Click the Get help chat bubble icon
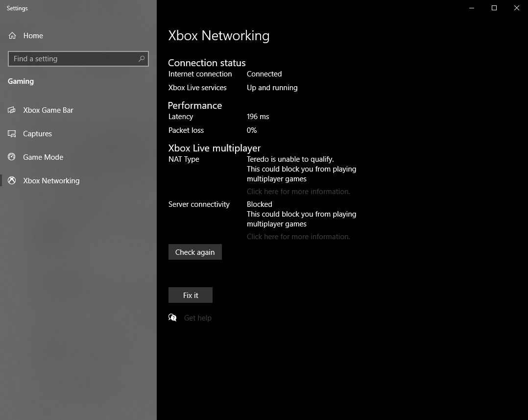This screenshot has width=528, height=420. (x=172, y=318)
